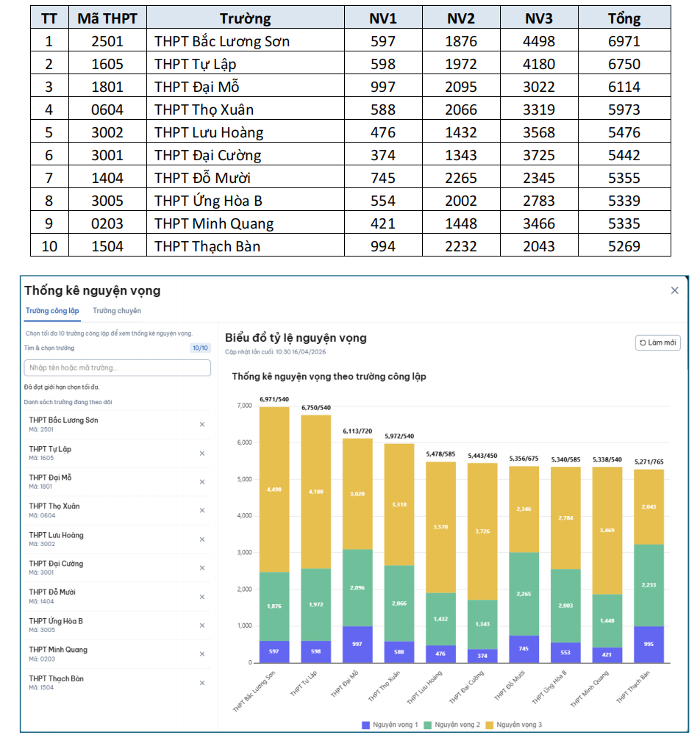Screen dimensions: 700x735
Task: Remove THPT Tự Lập from tracking list
Action: (x=202, y=453)
